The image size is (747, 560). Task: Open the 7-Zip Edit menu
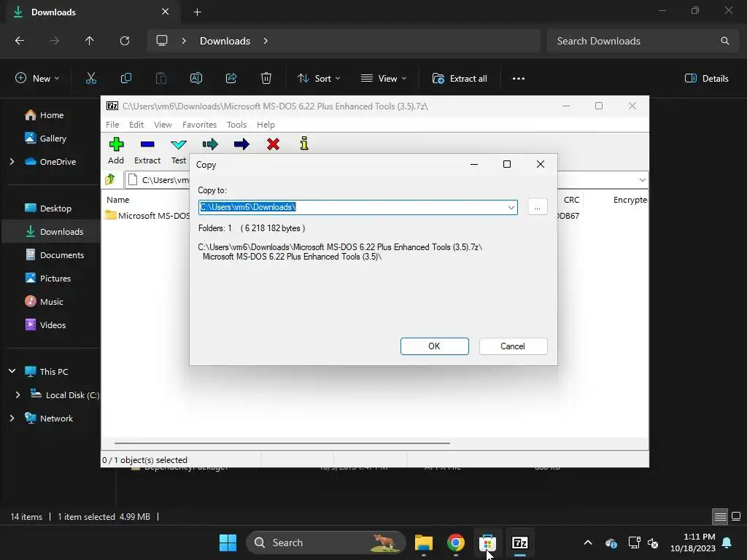tap(136, 125)
